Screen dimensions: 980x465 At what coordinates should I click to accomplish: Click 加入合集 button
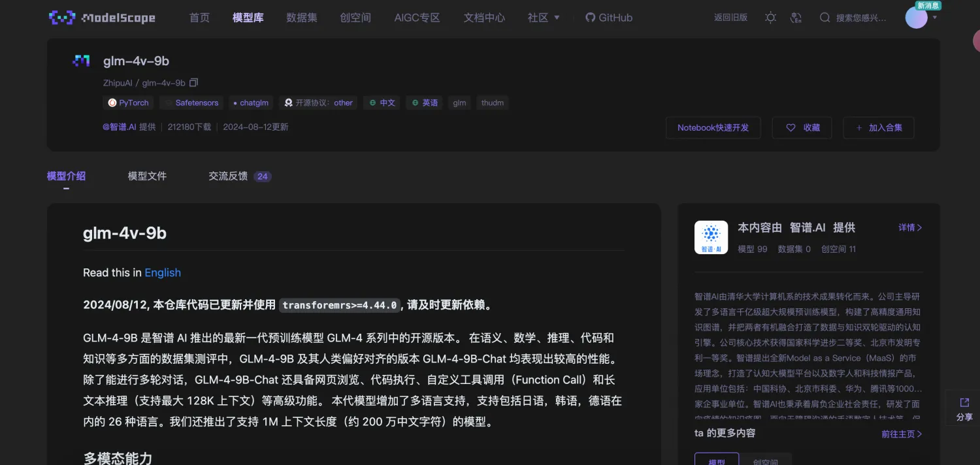point(878,127)
